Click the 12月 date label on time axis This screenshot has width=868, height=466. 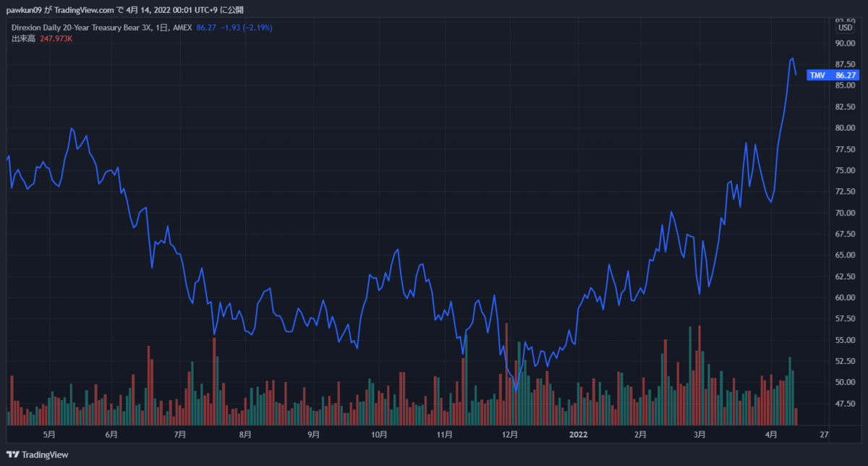(x=511, y=435)
